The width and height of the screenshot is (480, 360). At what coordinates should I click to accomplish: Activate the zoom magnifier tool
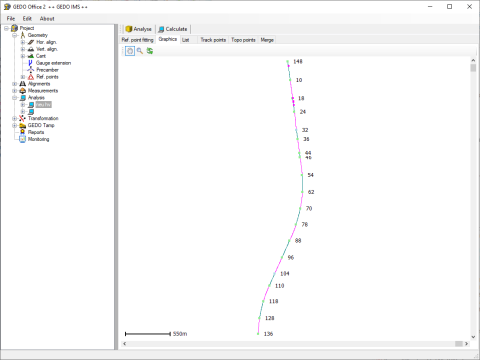[140, 51]
